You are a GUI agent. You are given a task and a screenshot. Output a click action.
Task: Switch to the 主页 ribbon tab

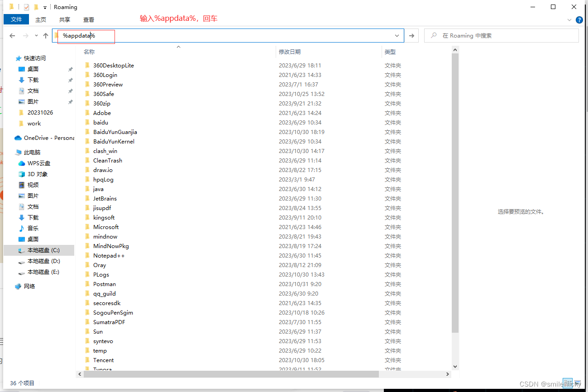click(41, 19)
